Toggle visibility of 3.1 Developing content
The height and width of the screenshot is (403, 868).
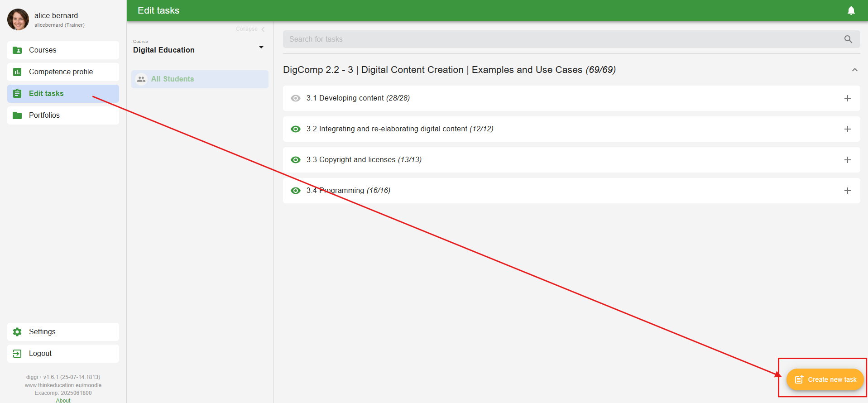296,98
